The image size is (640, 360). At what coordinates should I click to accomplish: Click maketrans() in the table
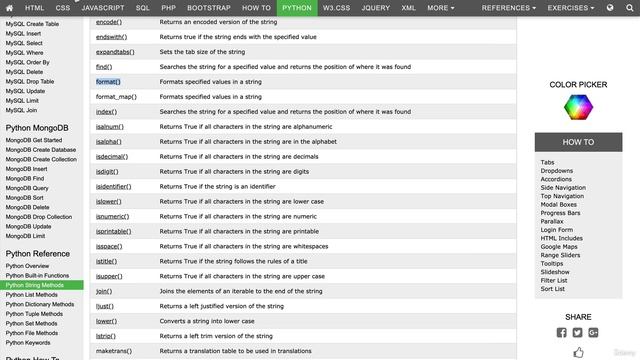coord(114,351)
